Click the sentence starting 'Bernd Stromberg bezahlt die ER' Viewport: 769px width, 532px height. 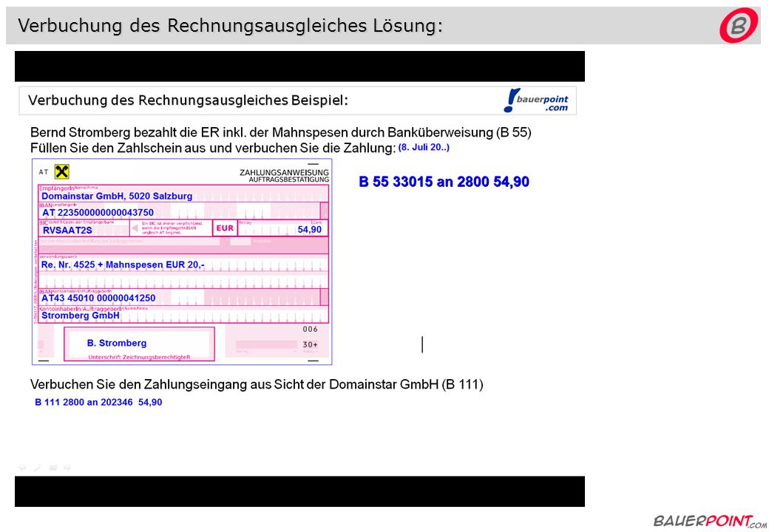[280, 133]
